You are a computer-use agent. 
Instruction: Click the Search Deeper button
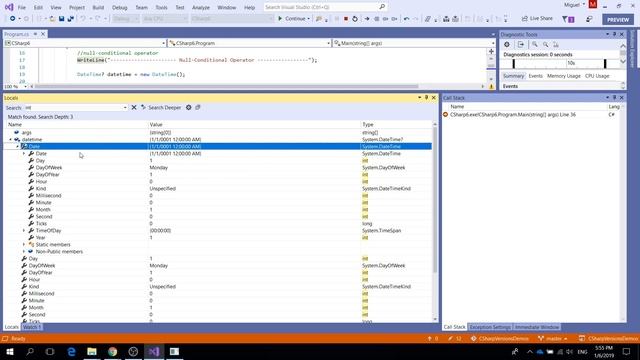click(x=161, y=107)
